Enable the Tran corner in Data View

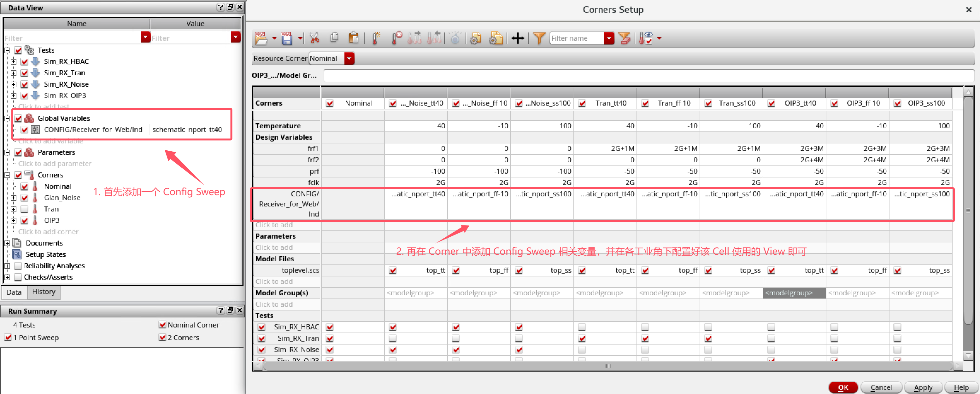pyautogui.click(x=24, y=209)
